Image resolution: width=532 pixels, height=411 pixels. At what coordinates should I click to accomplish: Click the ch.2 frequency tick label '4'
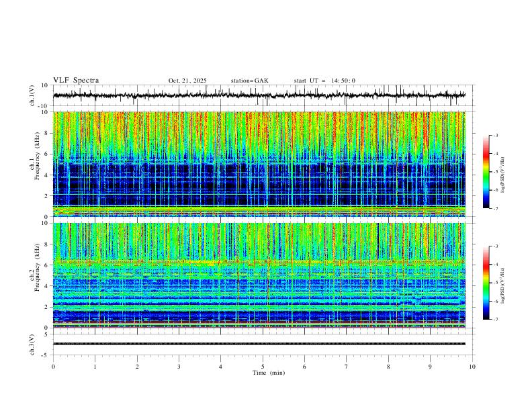coord(48,286)
